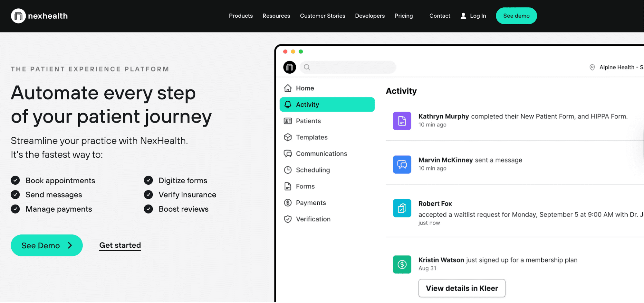Click the black app logo beside search

coord(289,67)
